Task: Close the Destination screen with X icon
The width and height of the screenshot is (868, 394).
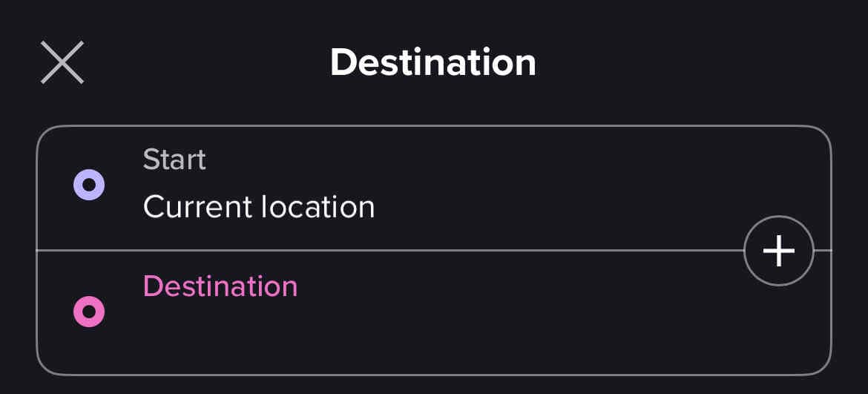Action: click(x=62, y=62)
